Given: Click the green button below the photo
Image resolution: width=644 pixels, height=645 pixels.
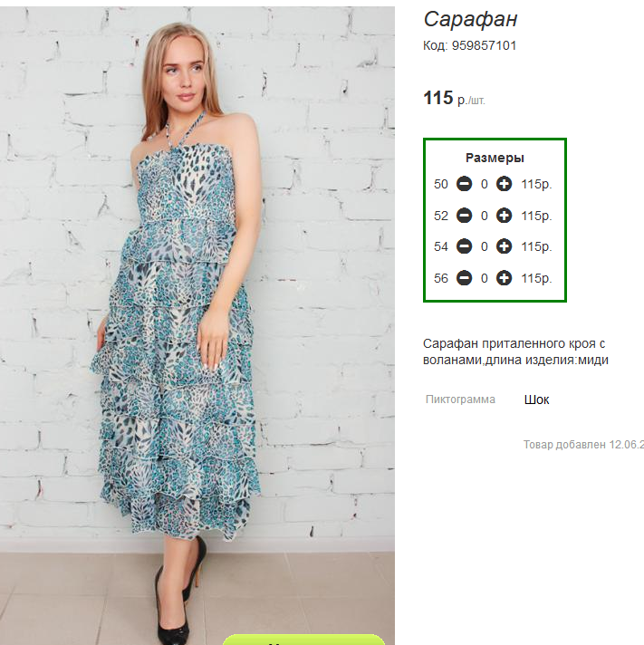Looking at the screenshot, I should click(x=303, y=640).
